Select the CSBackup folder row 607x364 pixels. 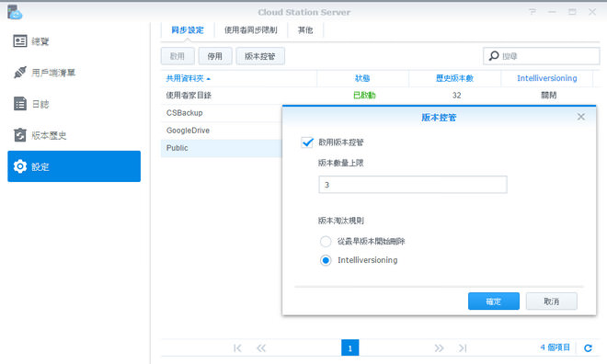point(222,113)
